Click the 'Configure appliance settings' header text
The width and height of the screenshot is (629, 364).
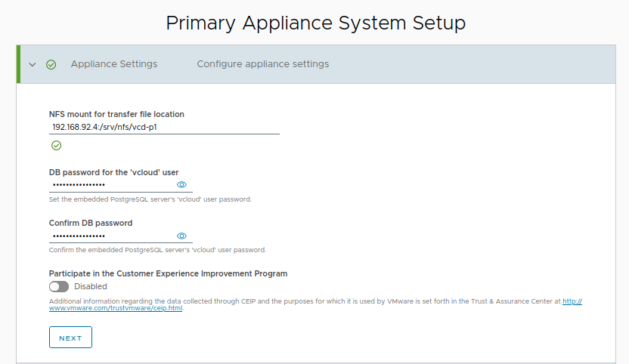263,64
